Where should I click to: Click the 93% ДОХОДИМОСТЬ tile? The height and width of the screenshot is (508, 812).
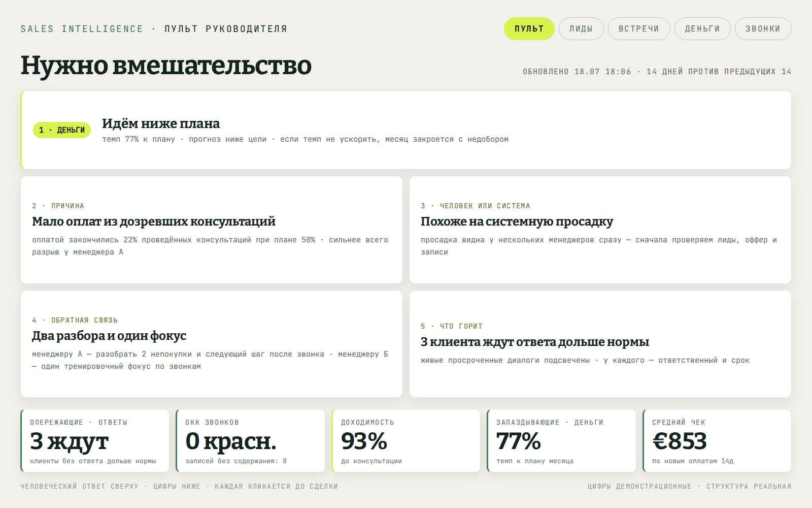pyautogui.click(x=406, y=440)
